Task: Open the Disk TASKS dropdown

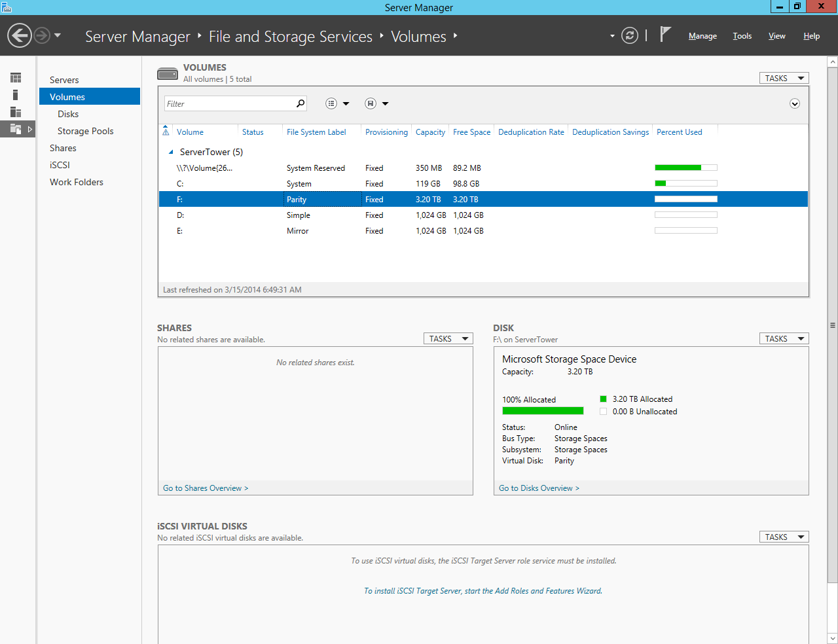Action: point(784,338)
